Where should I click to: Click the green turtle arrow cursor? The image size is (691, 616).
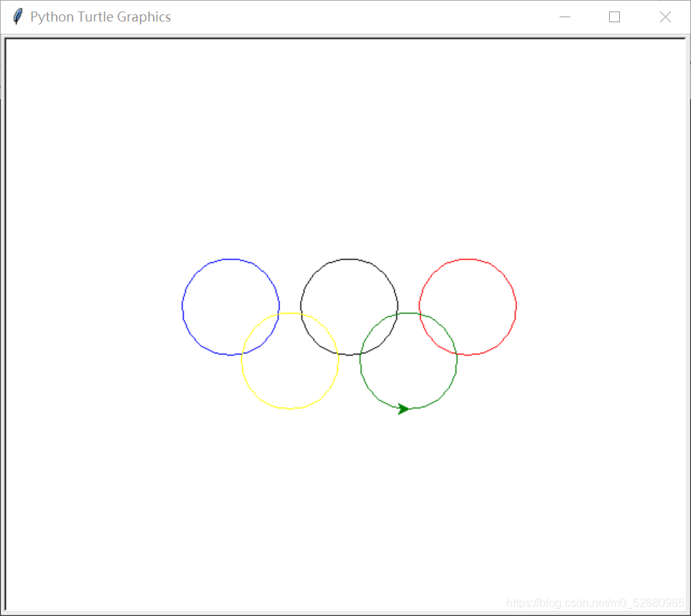pyautogui.click(x=403, y=409)
